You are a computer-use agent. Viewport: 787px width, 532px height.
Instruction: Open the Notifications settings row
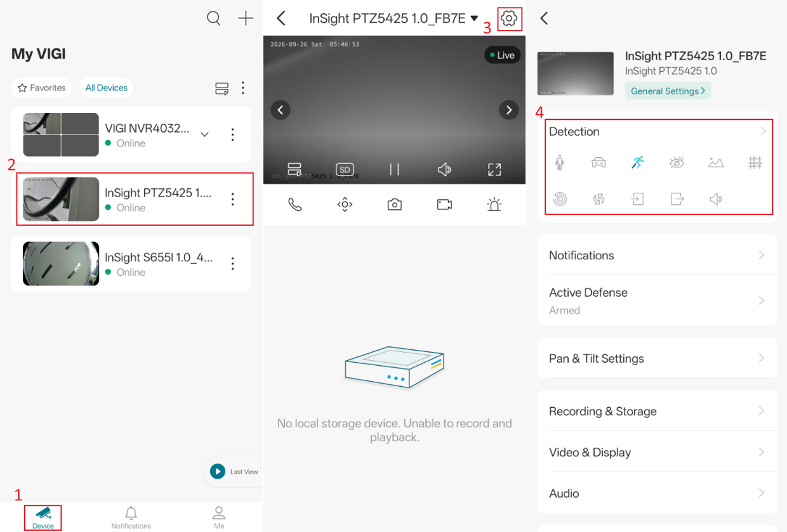point(658,255)
